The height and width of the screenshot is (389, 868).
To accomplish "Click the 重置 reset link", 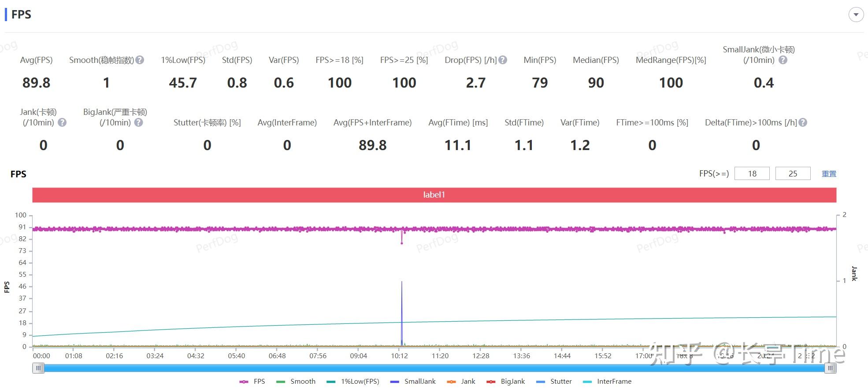I will pyautogui.click(x=829, y=174).
